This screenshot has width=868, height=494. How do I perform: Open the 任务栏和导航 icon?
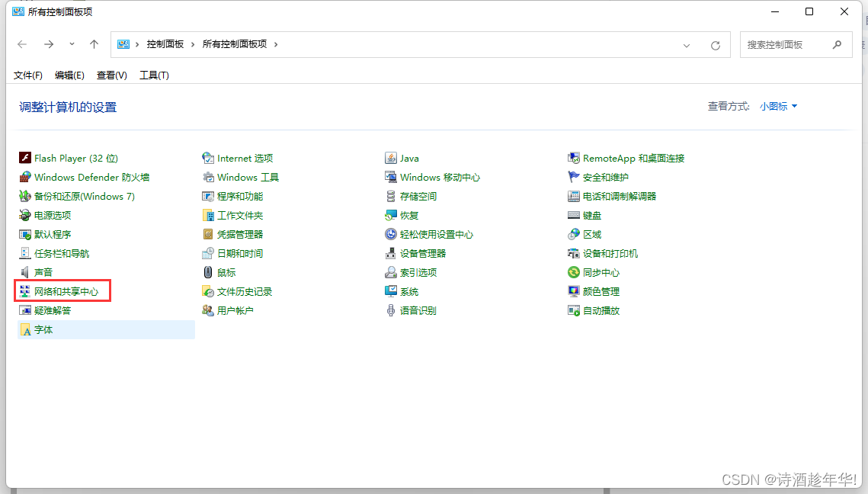(25, 253)
